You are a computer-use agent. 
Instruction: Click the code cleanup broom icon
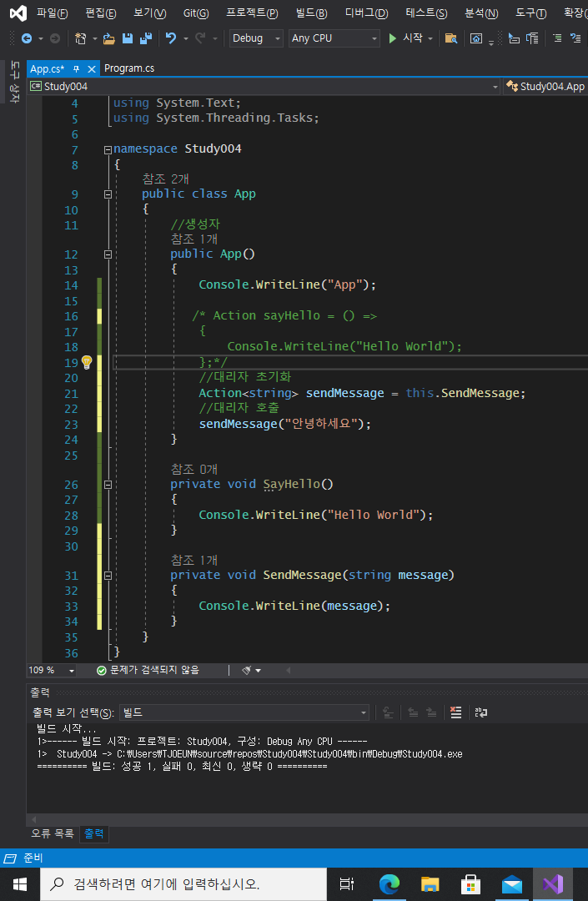[x=247, y=670]
